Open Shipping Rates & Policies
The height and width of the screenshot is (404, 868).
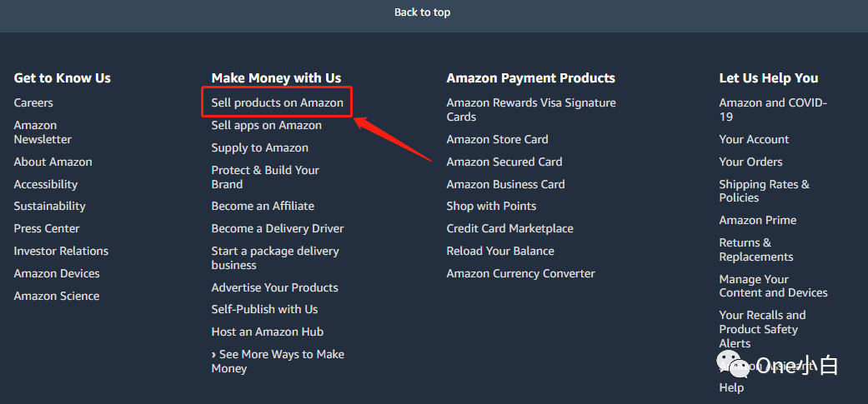764,191
